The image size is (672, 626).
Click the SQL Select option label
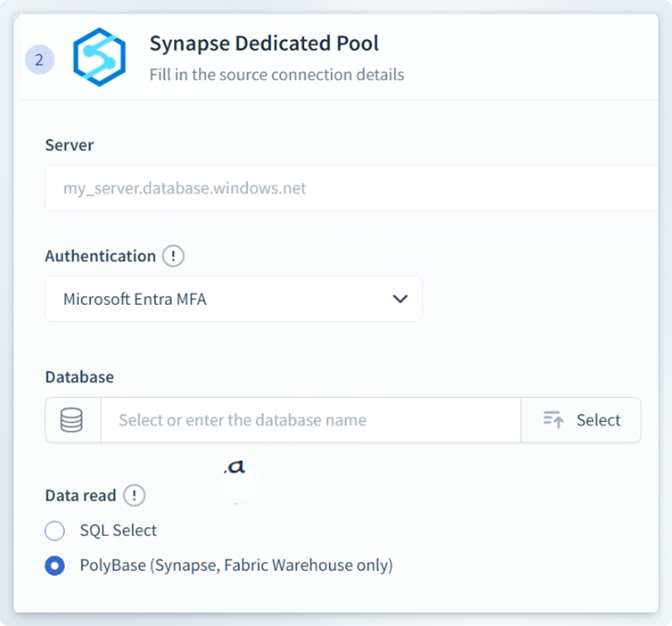pyautogui.click(x=118, y=530)
